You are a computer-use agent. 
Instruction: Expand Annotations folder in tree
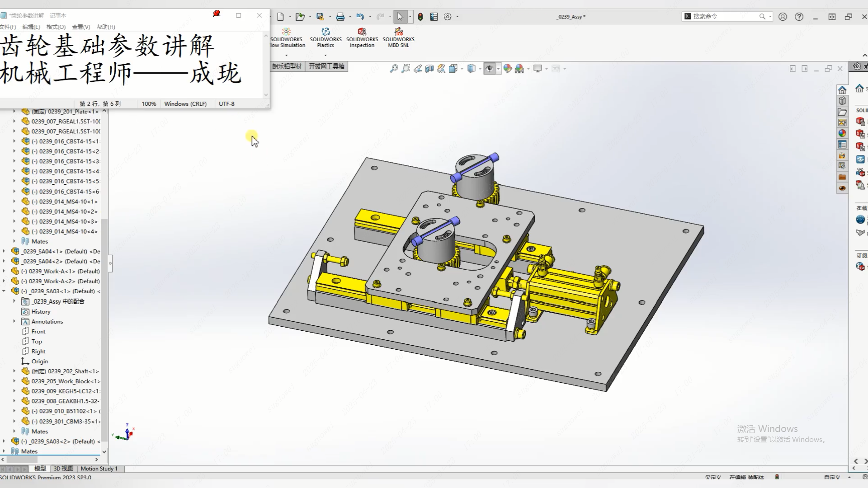coord(14,321)
